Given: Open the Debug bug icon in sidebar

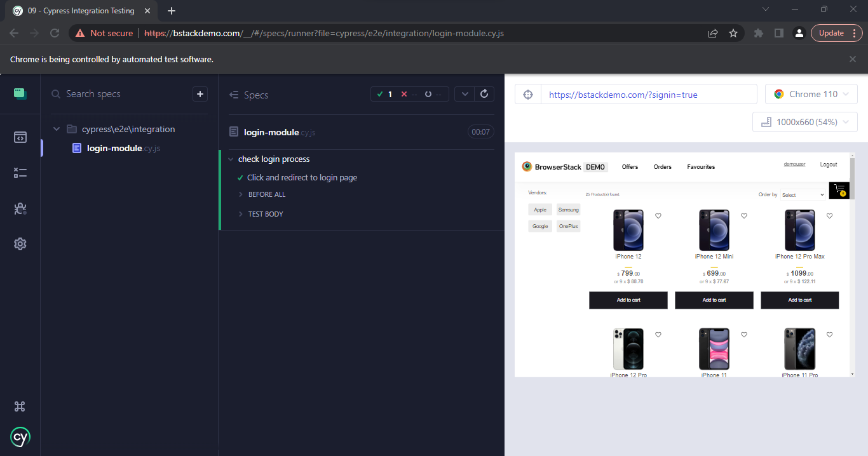Looking at the screenshot, I should tap(20, 208).
